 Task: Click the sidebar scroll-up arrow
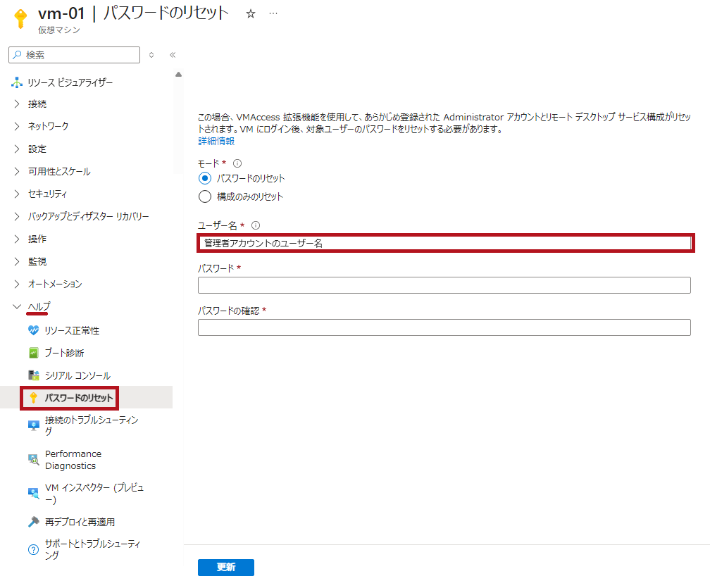(x=178, y=74)
